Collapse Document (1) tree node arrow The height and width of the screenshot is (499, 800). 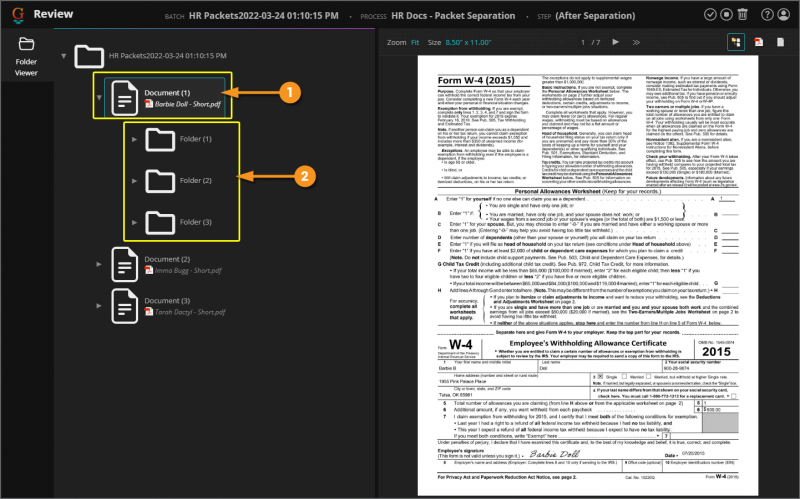(x=99, y=97)
